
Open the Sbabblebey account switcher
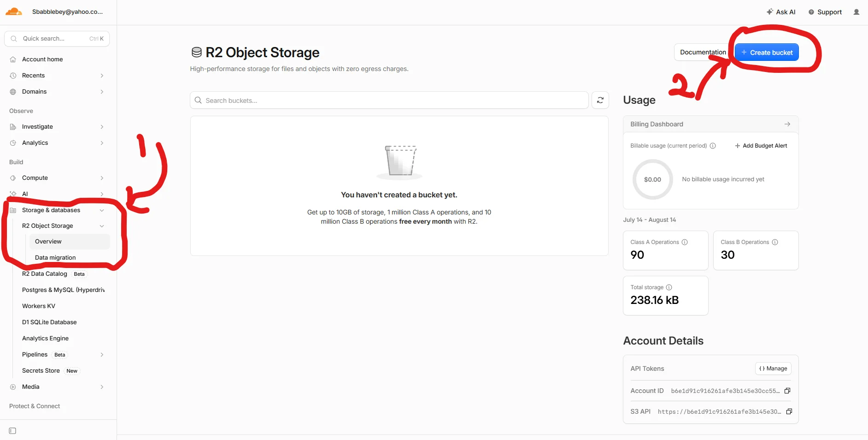67,12
